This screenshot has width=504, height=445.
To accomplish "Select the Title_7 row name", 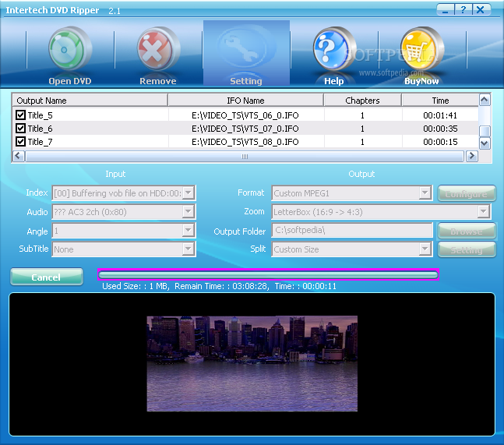I will (x=41, y=142).
